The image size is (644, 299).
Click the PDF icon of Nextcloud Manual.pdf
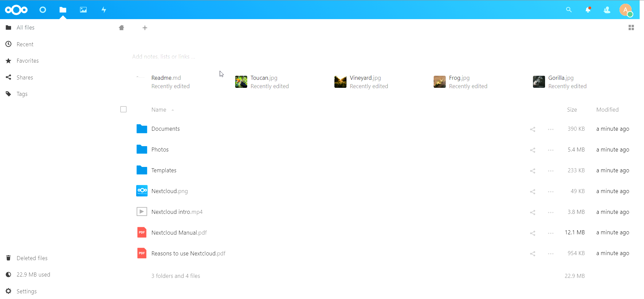coord(142,232)
